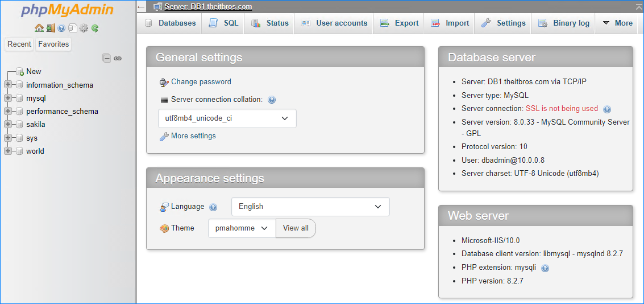The height and width of the screenshot is (304, 644).
Task: Open navigation panel settings gear icon
Action: pos(84,28)
